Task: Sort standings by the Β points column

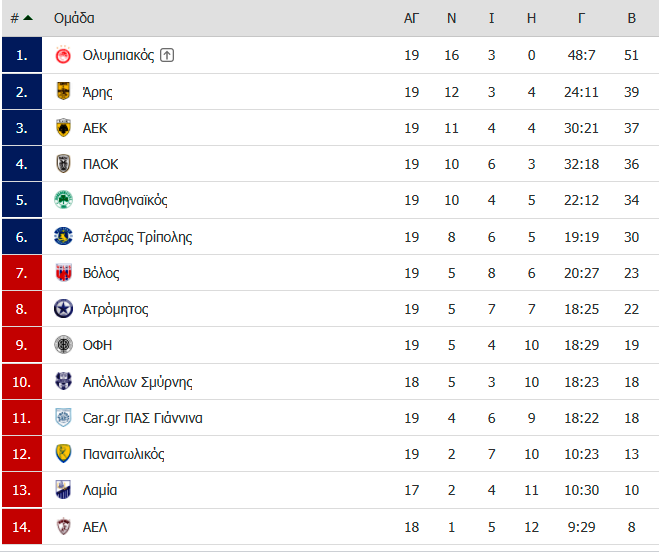Action: coord(631,18)
